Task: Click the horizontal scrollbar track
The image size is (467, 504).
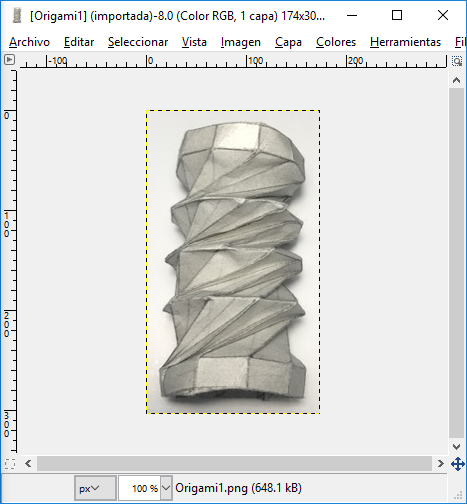Action: pyautogui.click(x=235, y=463)
